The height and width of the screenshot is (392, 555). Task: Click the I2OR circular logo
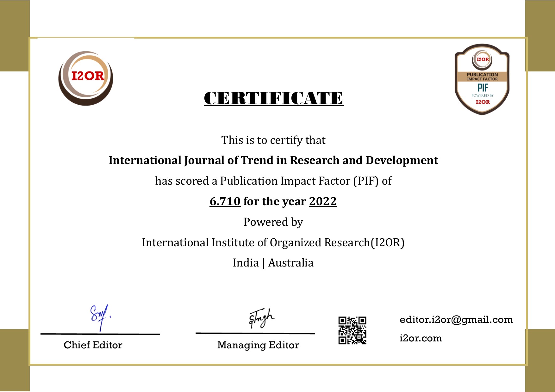[x=86, y=78]
